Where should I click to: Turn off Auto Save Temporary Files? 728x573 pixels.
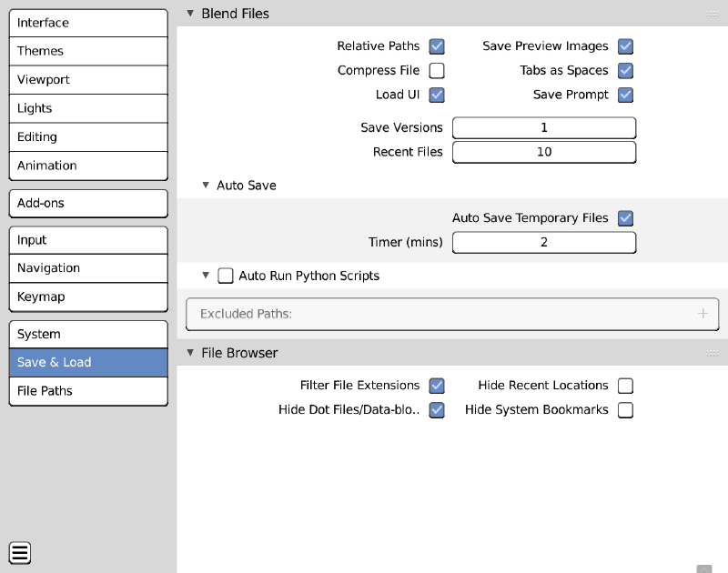point(625,218)
